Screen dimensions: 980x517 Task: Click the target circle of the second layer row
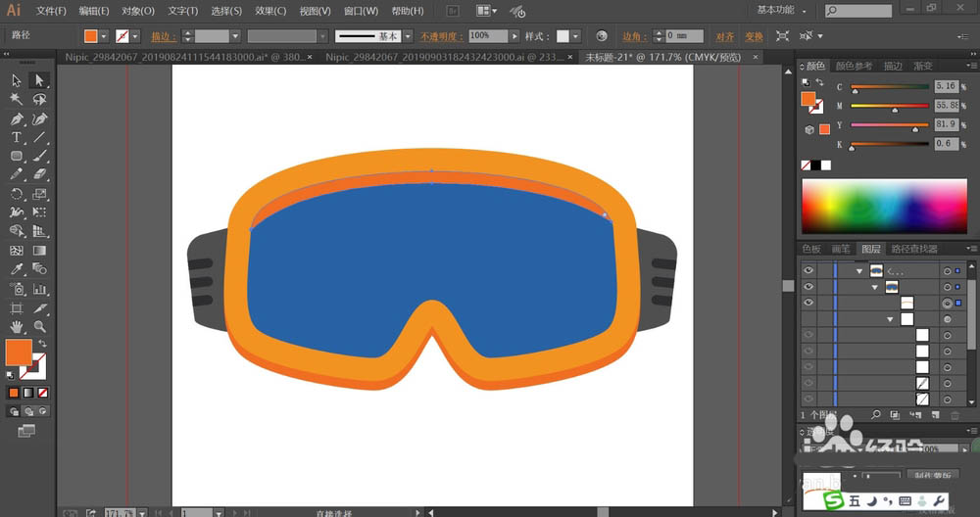click(948, 287)
